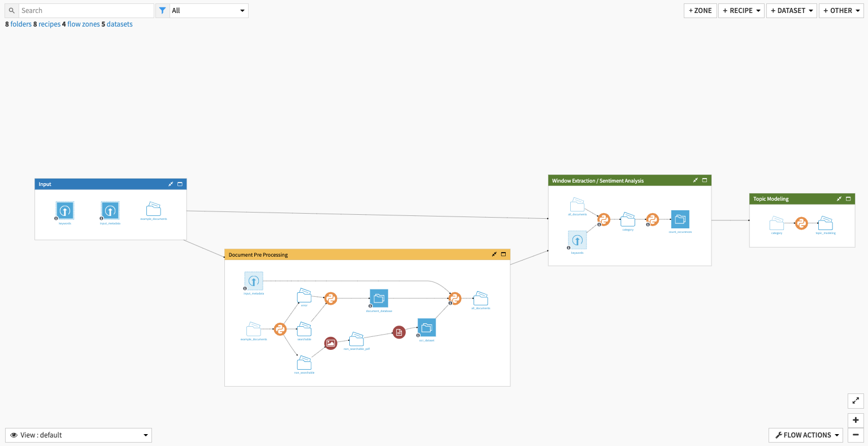The width and height of the screenshot is (868, 446).
Task: Collapse the Input zone
Action: pyautogui.click(x=171, y=184)
